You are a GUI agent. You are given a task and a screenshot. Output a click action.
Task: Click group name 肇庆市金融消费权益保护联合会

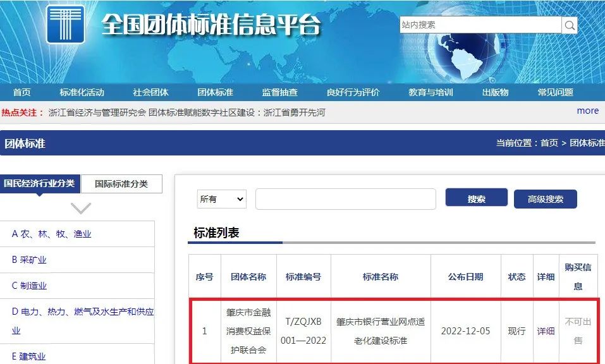click(248, 331)
